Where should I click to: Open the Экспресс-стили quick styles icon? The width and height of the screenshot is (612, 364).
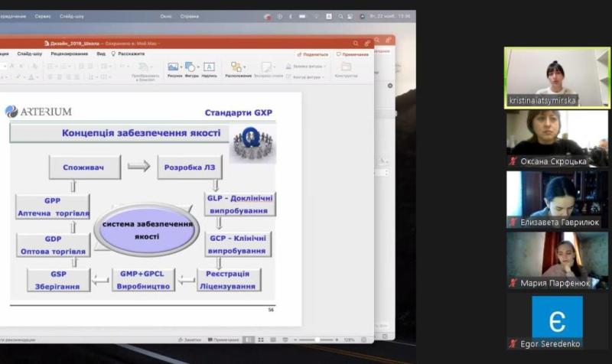(x=266, y=67)
